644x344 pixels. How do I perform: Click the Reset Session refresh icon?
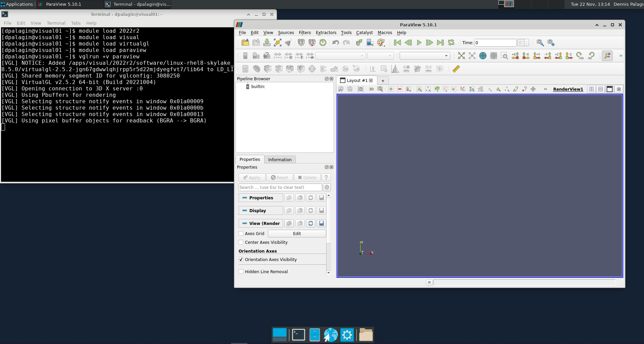tap(323, 42)
